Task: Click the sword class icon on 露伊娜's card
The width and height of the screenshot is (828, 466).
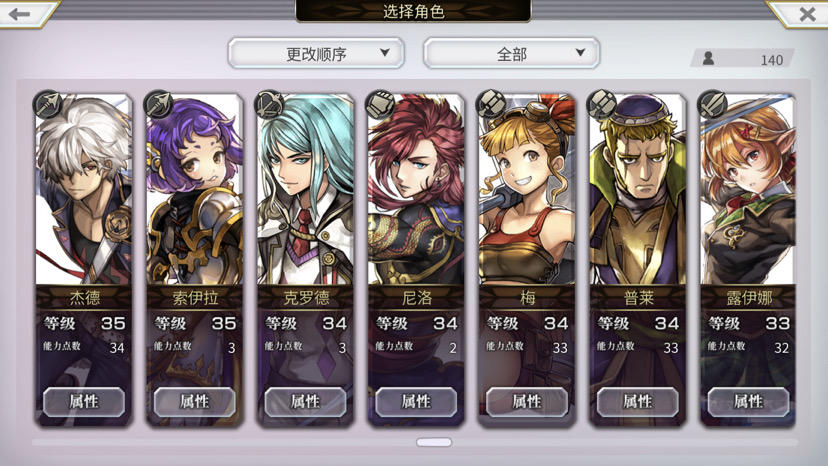Action: point(712,104)
